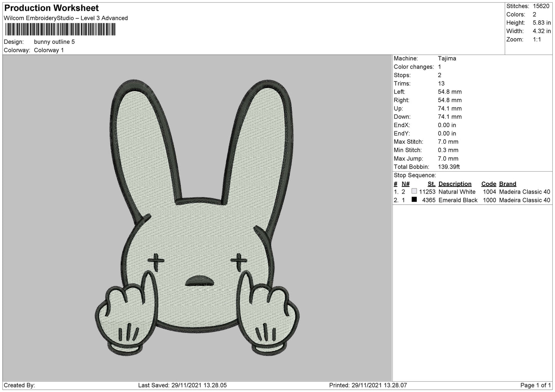The width and height of the screenshot is (555, 392).
Task: Click the Brand column header
Action: [x=507, y=184]
